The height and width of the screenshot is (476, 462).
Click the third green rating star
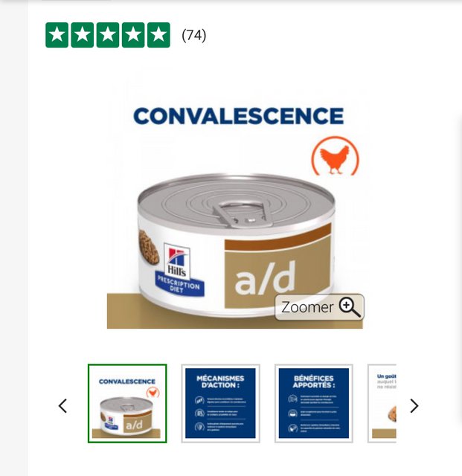(x=108, y=35)
